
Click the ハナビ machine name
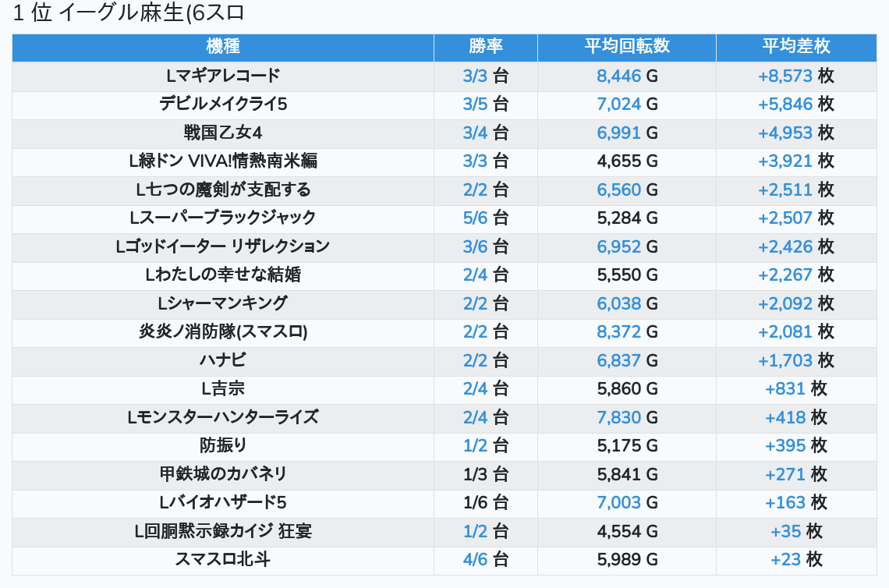click(x=223, y=360)
